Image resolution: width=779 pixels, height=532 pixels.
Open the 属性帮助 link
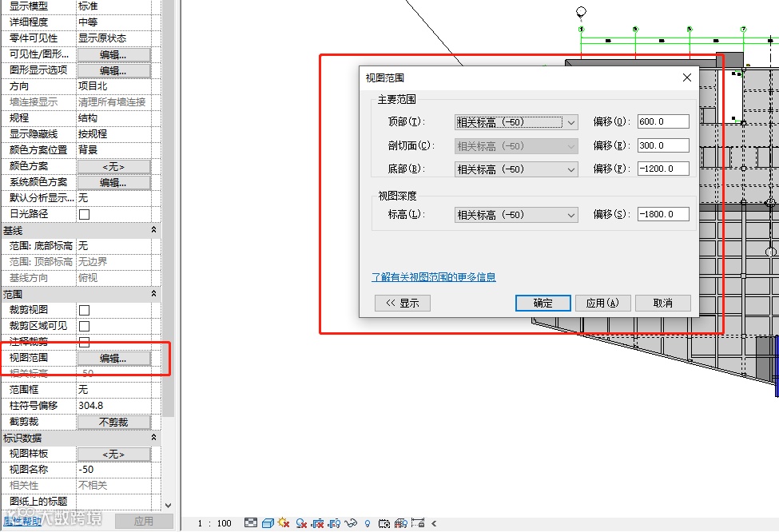[22, 521]
